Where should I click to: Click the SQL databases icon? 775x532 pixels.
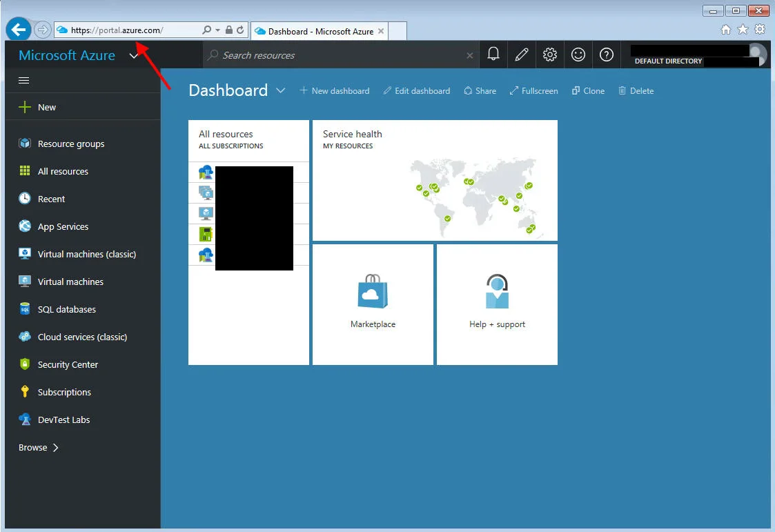pos(25,308)
